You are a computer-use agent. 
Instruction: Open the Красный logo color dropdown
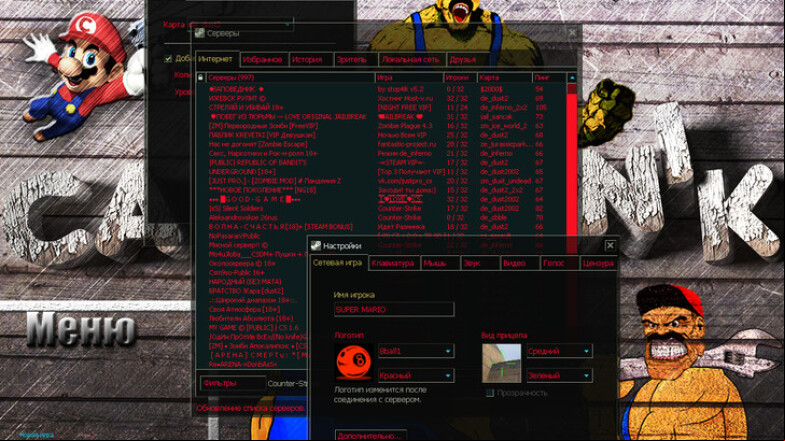(416, 375)
